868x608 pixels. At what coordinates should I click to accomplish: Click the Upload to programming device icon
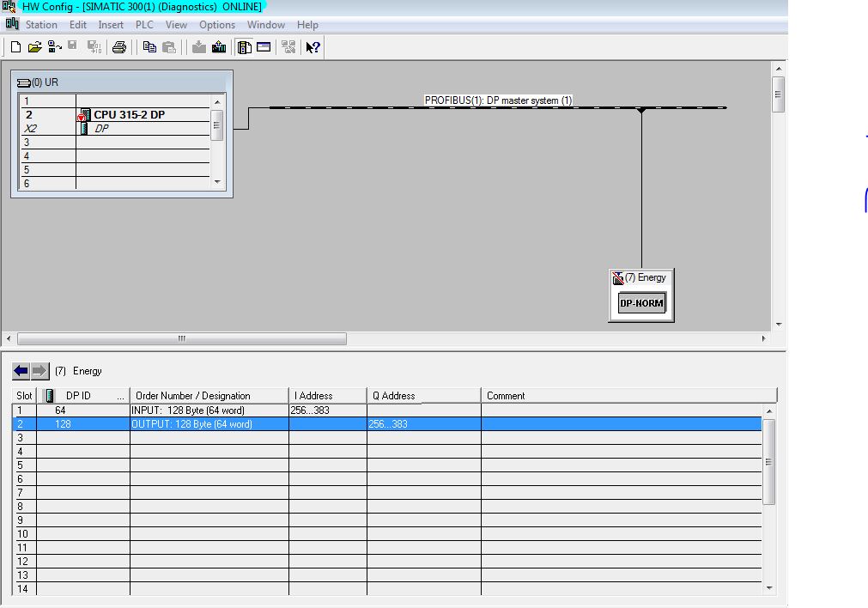tap(219, 47)
